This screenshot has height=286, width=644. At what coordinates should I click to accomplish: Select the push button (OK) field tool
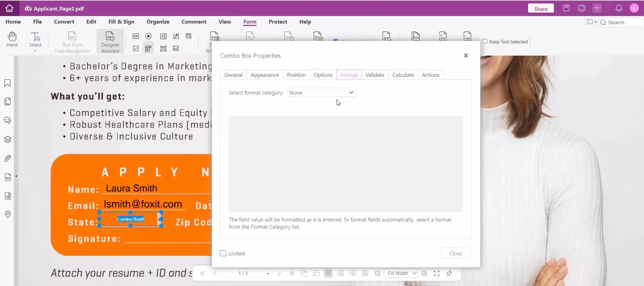(136, 36)
